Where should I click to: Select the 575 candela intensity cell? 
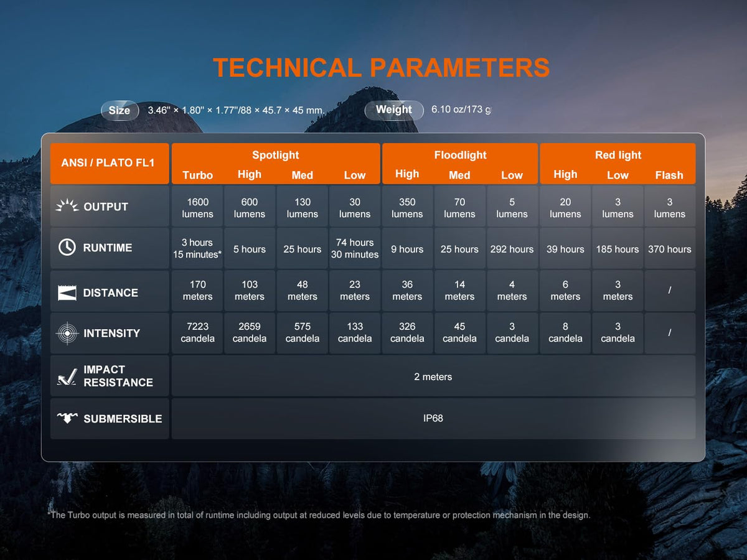coord(302,333)
